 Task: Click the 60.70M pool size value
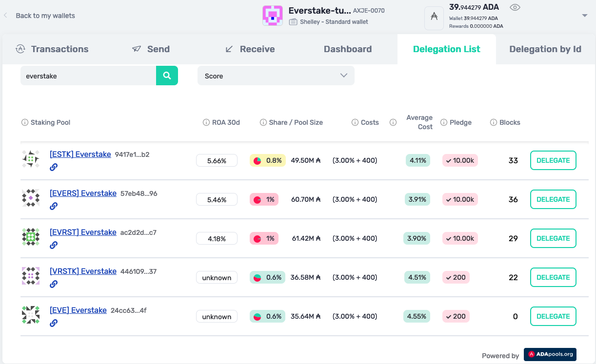[305, 199]
